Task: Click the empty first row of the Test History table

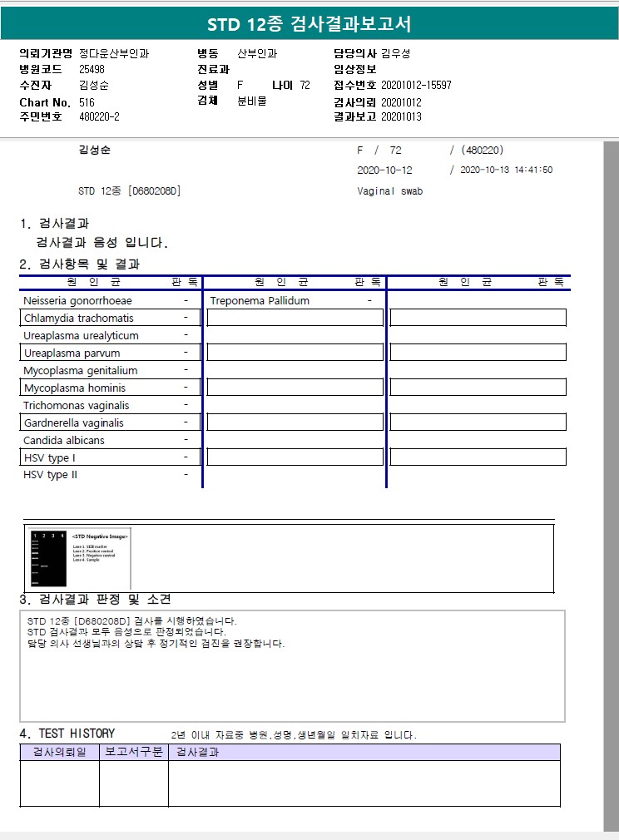Action: 290,783
